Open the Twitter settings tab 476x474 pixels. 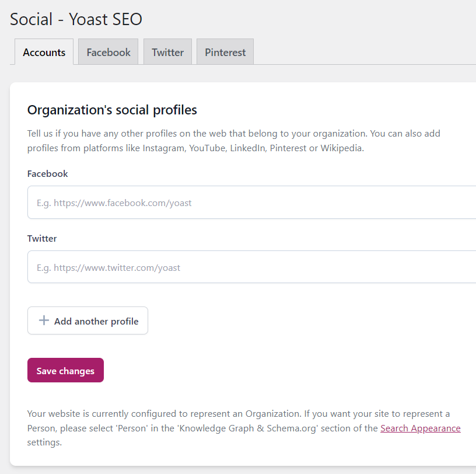167,51
